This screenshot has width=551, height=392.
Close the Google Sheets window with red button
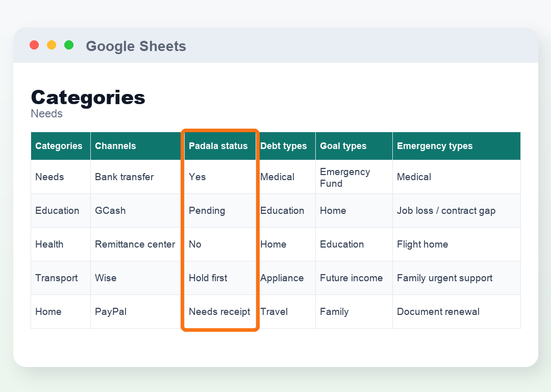tap(34, 45)
